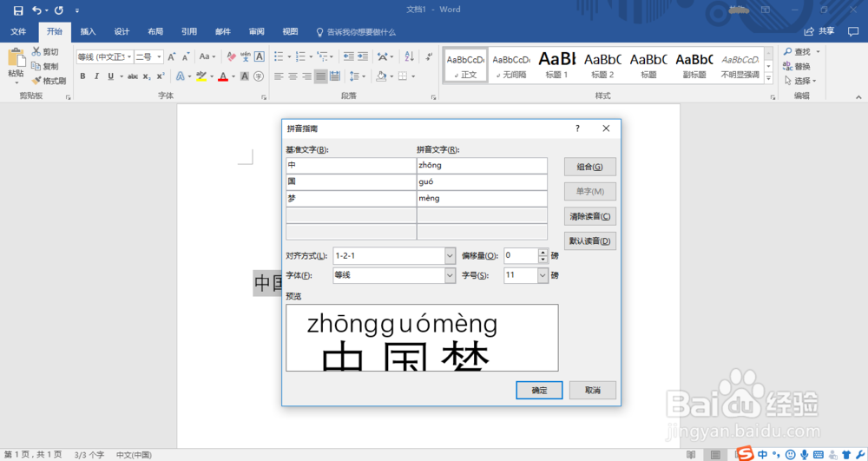Click Replace in the Editing group
Screen dimensions: 868x461
pos(797,66)
